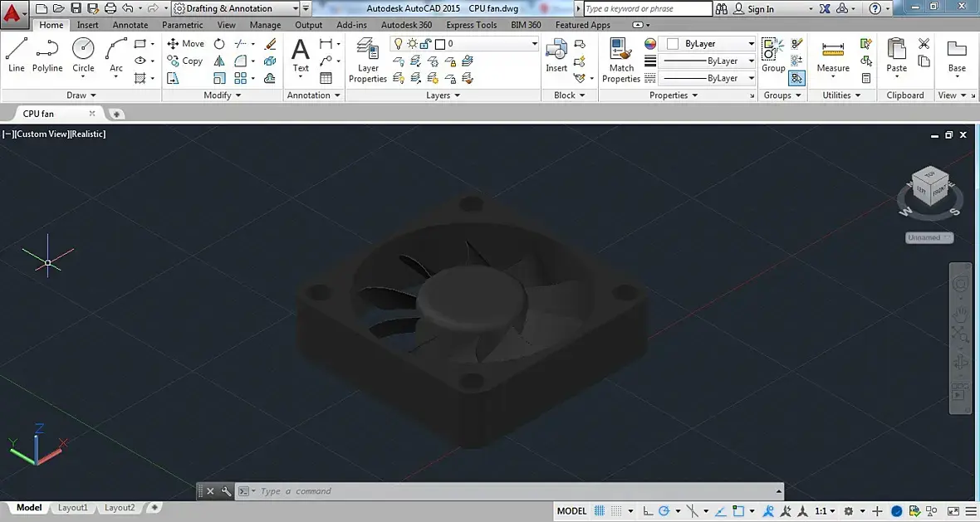This screenshot has width=980, height=522.
Task: Click the Move tool
Action: click(186, 44)
